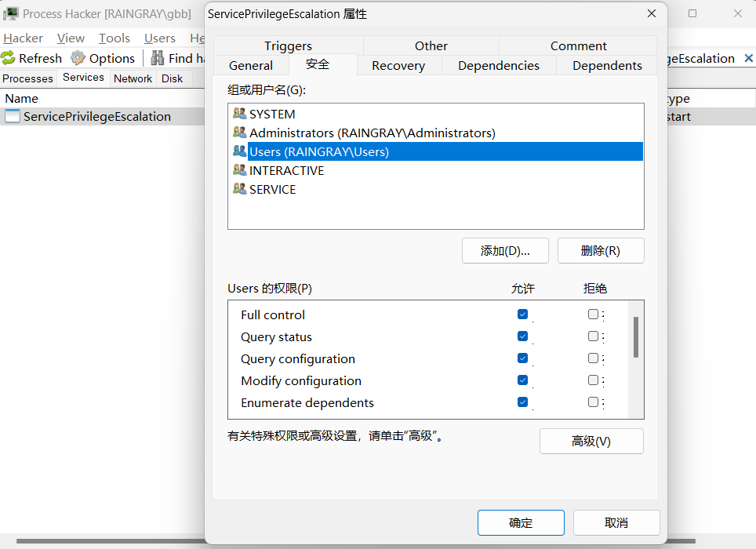Cancel with the 取消 button
Screen dimensions: 756x549
[x=616, y=522]
